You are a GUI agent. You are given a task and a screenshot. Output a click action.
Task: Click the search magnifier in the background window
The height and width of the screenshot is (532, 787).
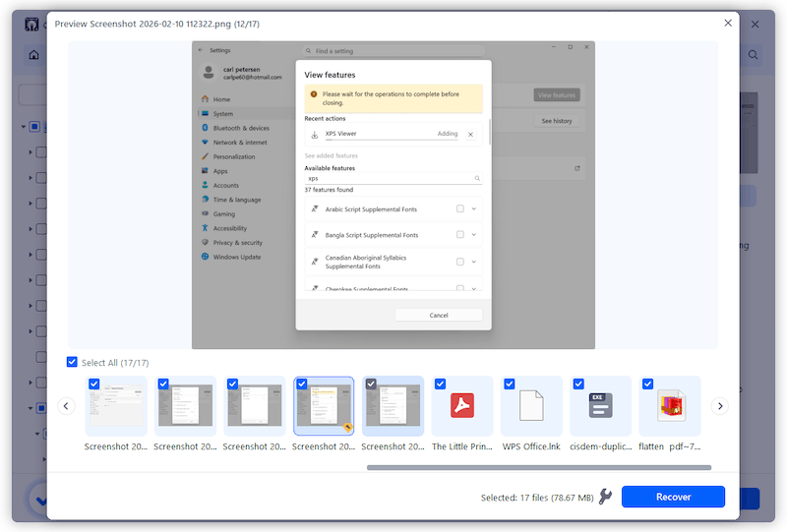point(753,55)
